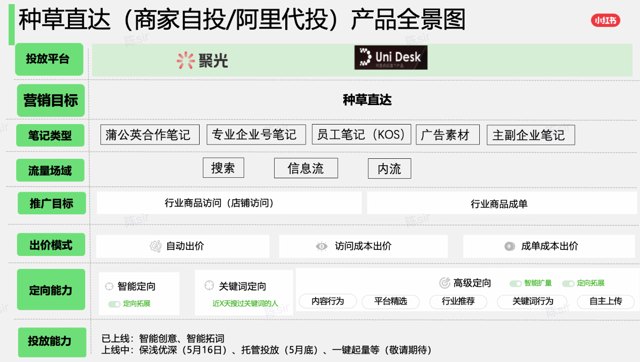The width and height of the screenshot is (640, 362).
Task: Toggle the 智能扩量 switch
Action: tap(516, 283)
